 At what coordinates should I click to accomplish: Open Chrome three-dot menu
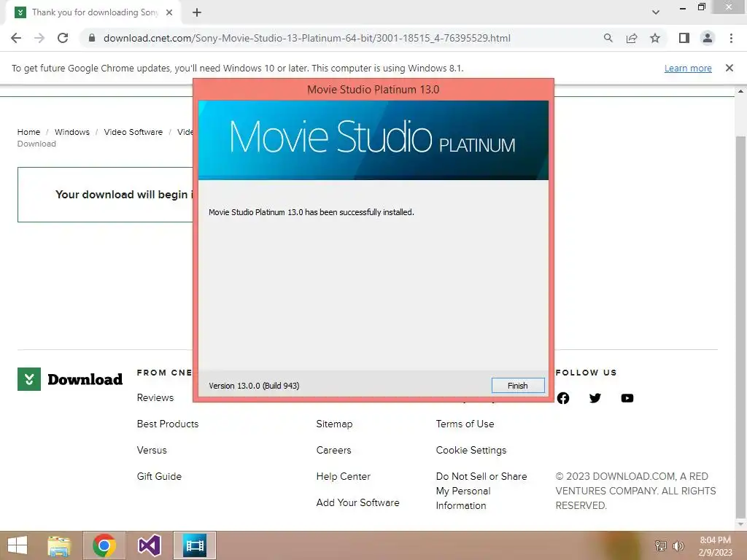[x=731, y=38]
